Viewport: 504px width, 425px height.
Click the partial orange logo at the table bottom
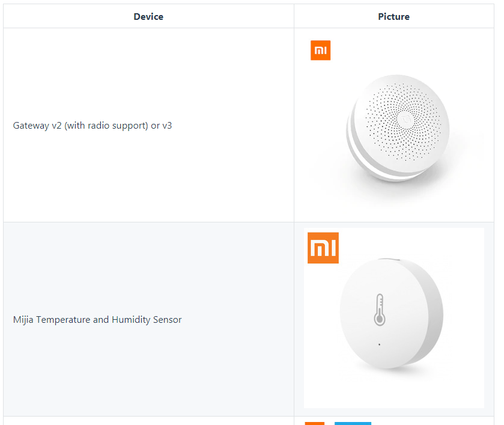coord(314,423)
